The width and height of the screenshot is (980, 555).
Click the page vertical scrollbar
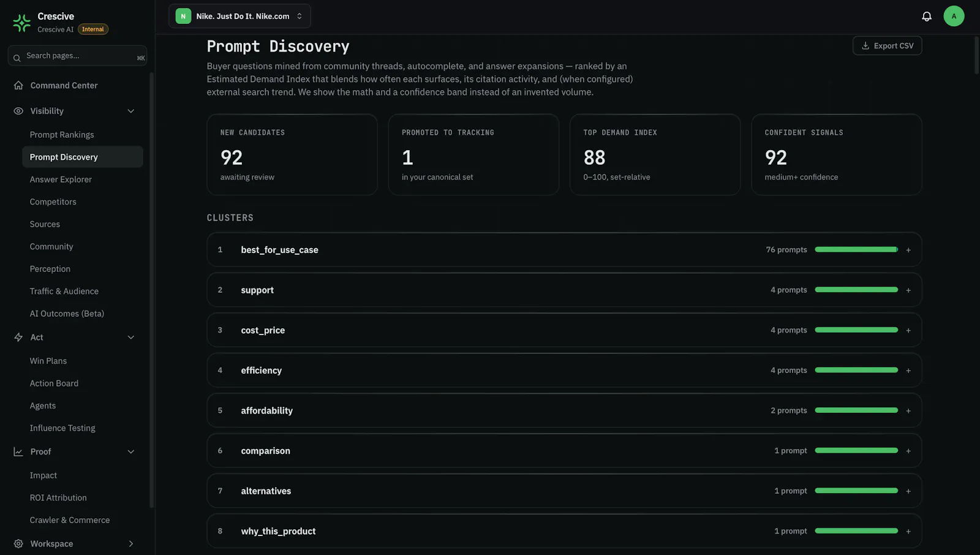pyautogui.click(x=976, y=55)
